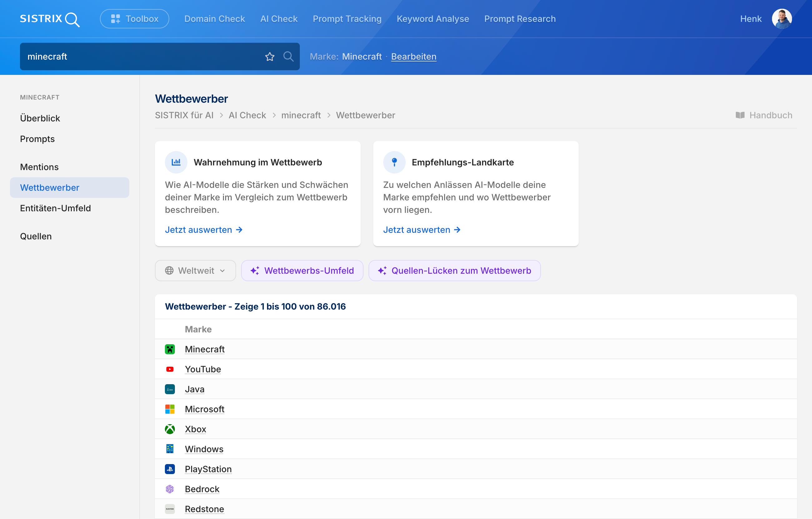Open AI Check in top navigation
The height and width of the screenshot is (519, 812).
tap(279, 19)
